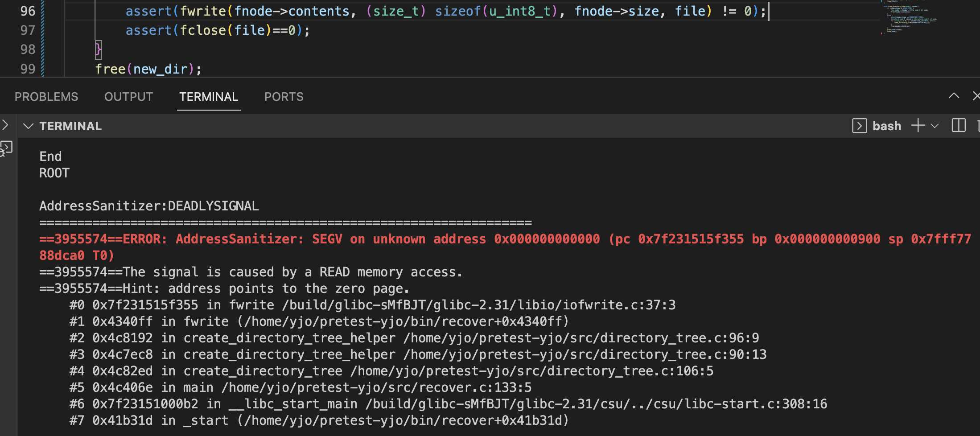The width and height of the screenshot is (980, 436).
Task: Switch to the PROBLEMS tab
Action: (x=46, y=97)
